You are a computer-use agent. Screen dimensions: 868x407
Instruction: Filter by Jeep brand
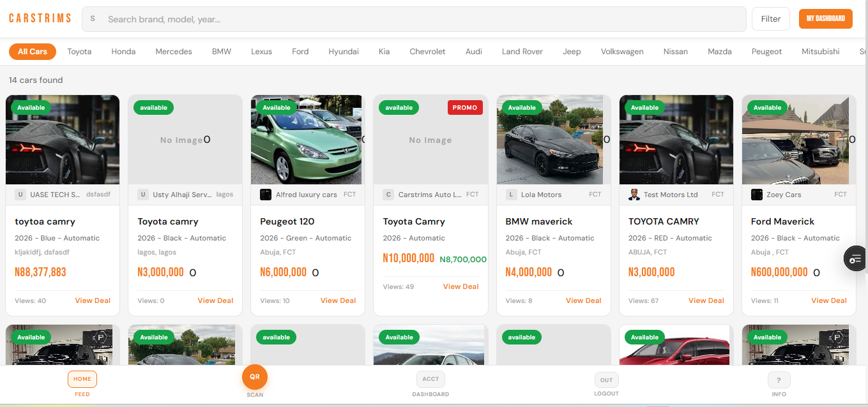572,52
